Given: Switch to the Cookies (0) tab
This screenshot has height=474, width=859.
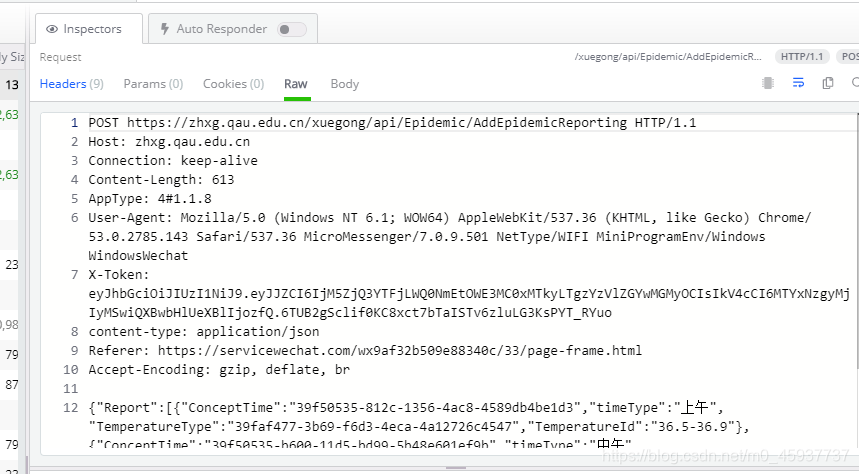Looking at the screenshot, I should pos(233,84).
